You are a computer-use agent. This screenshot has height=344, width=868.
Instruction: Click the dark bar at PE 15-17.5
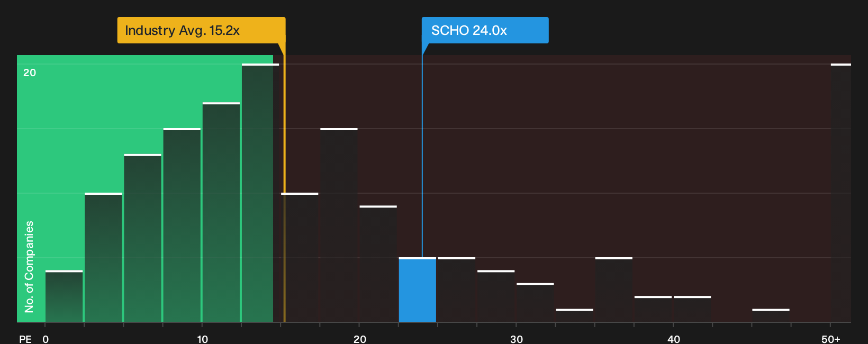coord(300,258)
